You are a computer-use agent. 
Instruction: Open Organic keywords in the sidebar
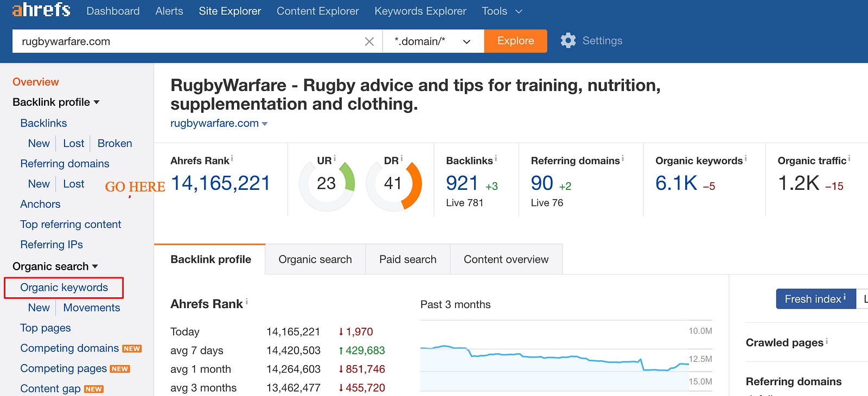click(64, 288)
